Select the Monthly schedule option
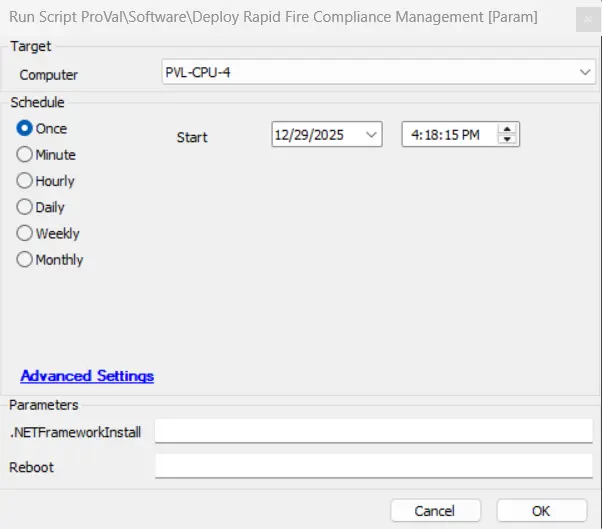Image resolution: width=602 pixels, height=529 pixels. (x=25, y=259)
